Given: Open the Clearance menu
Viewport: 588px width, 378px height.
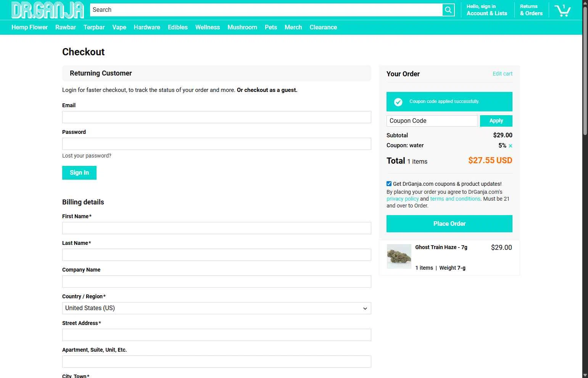Looking at the screenshot, I should (323, 27).
